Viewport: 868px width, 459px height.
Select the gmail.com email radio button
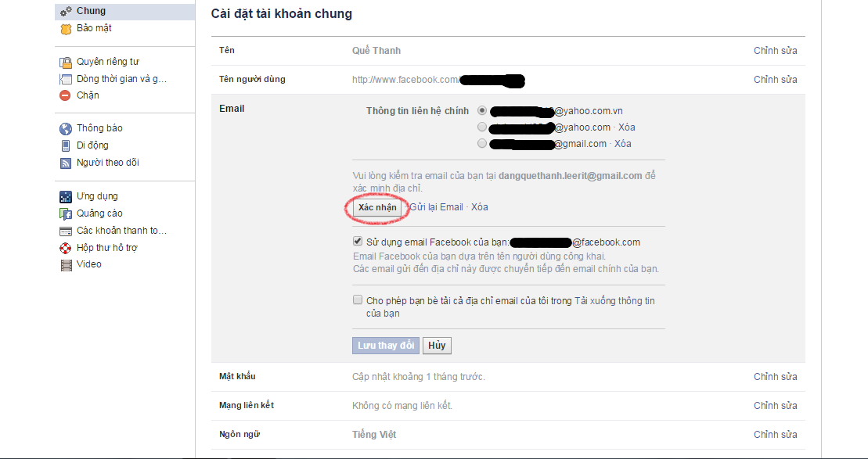pos(482,143)
